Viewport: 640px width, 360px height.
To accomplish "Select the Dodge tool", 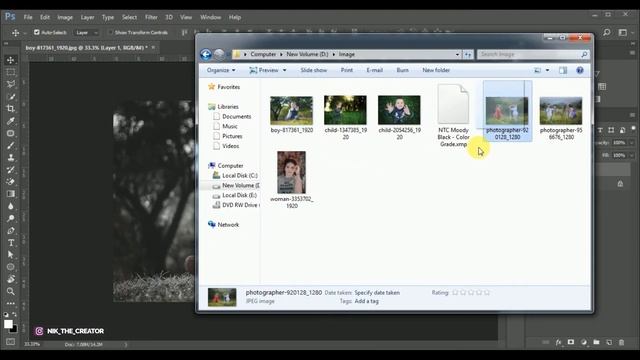I will click(x=11, y=218).
